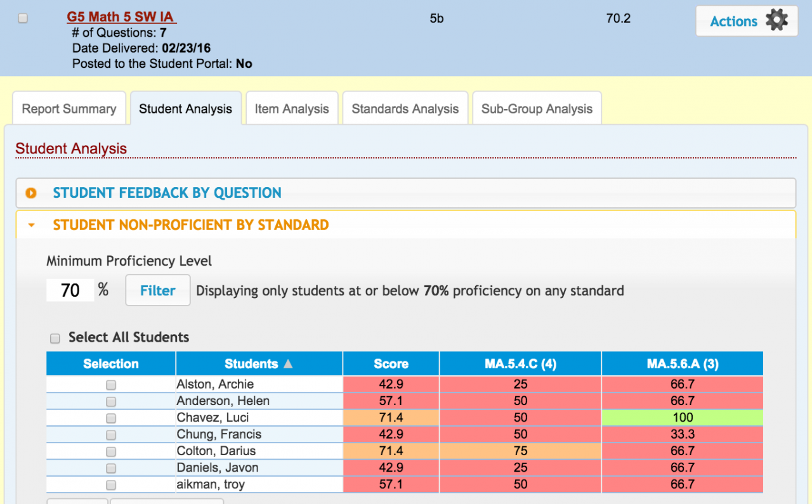Viewport: 812px width, 504px height.
Task: Sort by the MA.5.6.A (3) column header
Action: click(683, 364)
